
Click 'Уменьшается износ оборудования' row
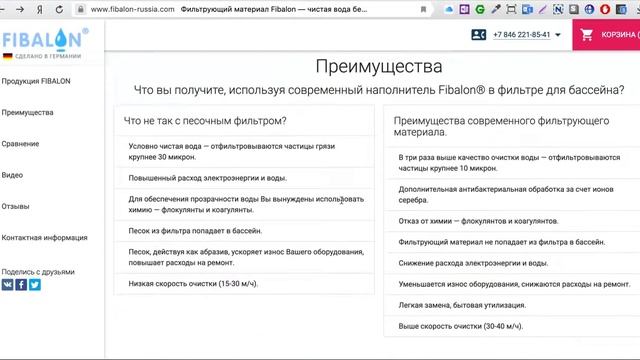point(512,284)
